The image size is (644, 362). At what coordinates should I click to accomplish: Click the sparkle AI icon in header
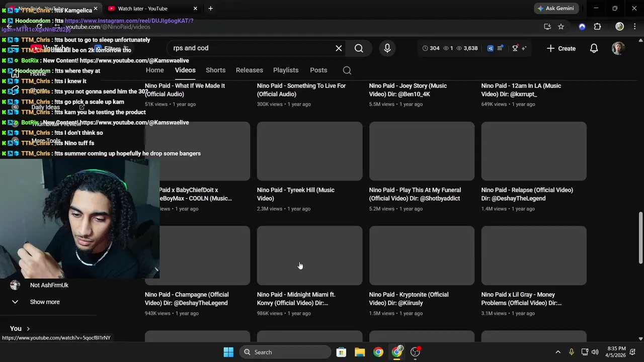click(x=524, y=48)
